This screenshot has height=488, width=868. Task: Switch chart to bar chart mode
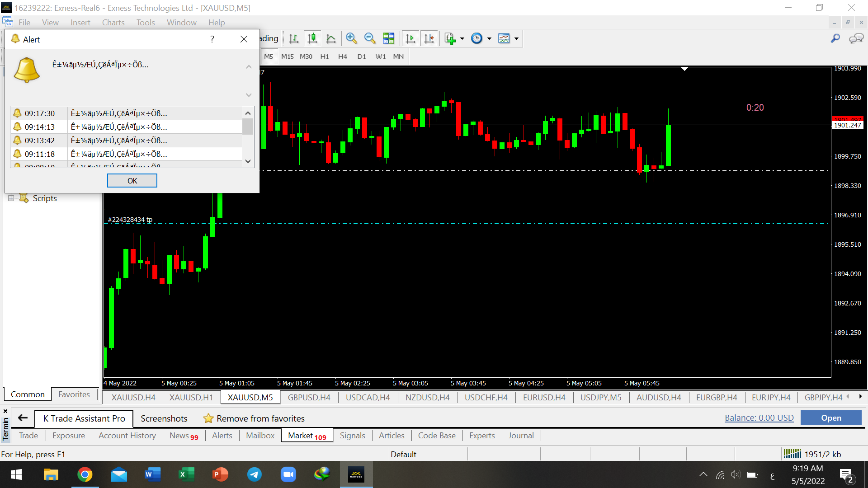pyautogui.click(x=294, y=39)
